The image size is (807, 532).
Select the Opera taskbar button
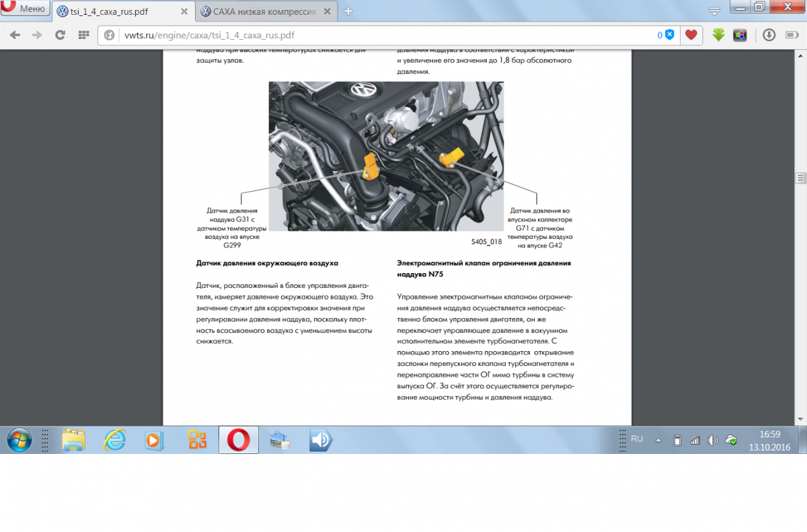pos(238,440)
